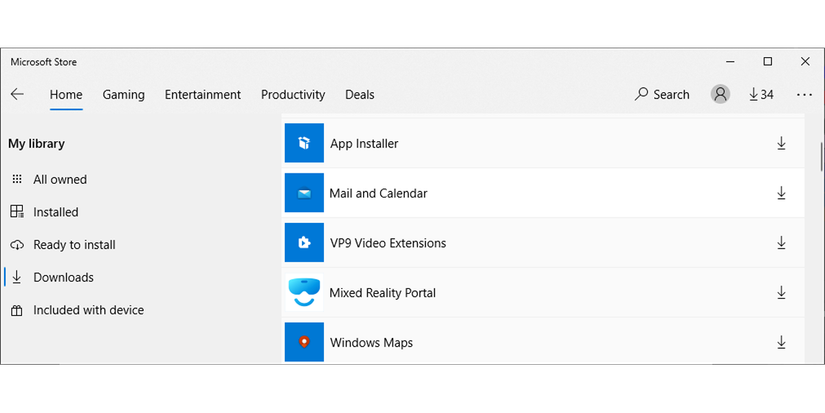Select All owned in My library

click(60, 179)
